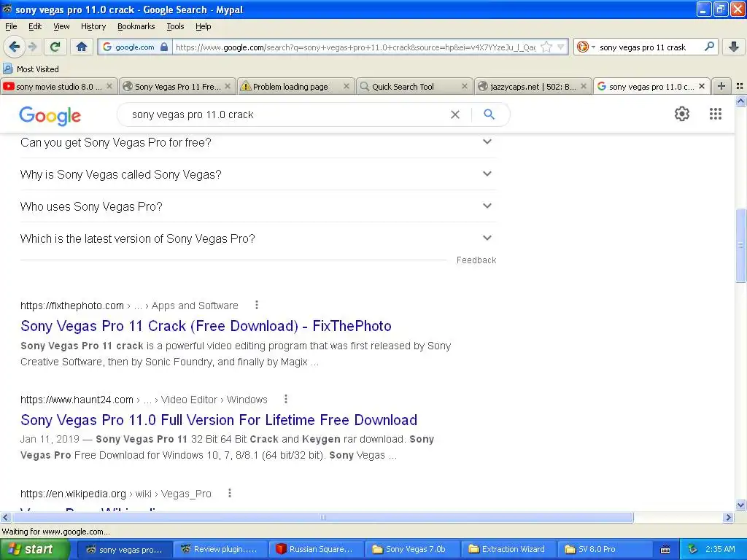747x560 pixels.
Task: Close the active Google search tab
Action: (701, 86)
